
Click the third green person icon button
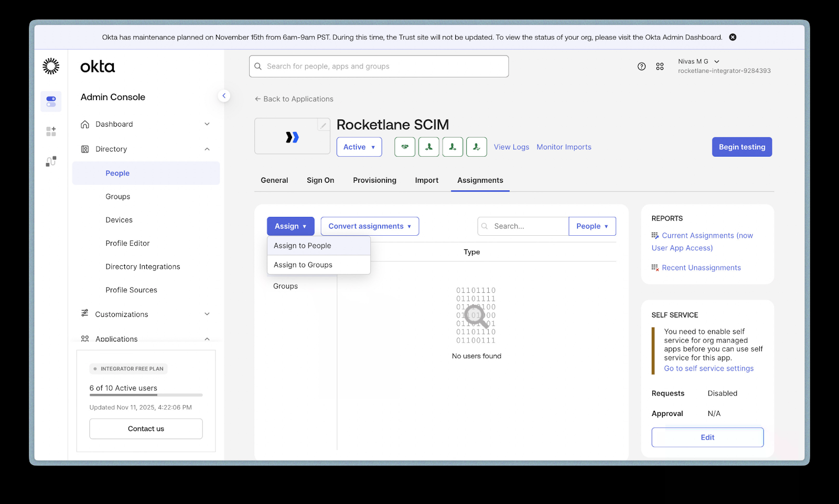476,147
